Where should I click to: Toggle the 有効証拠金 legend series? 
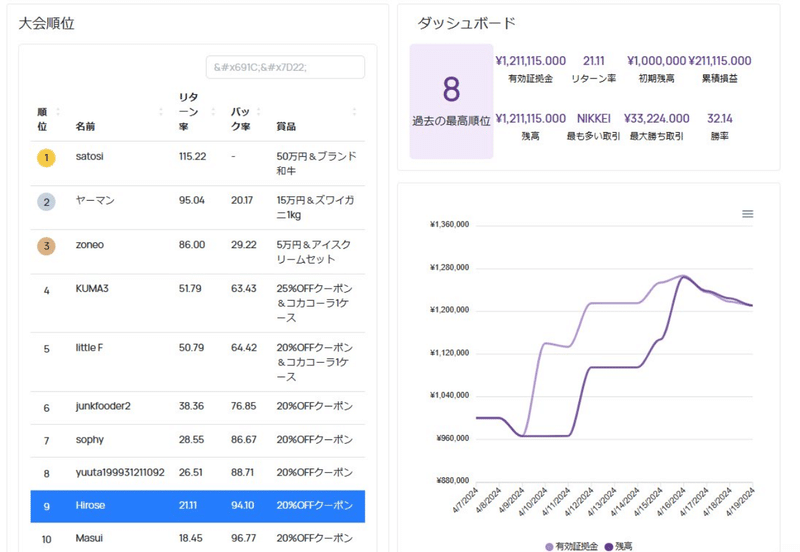[x=571, y=546]
